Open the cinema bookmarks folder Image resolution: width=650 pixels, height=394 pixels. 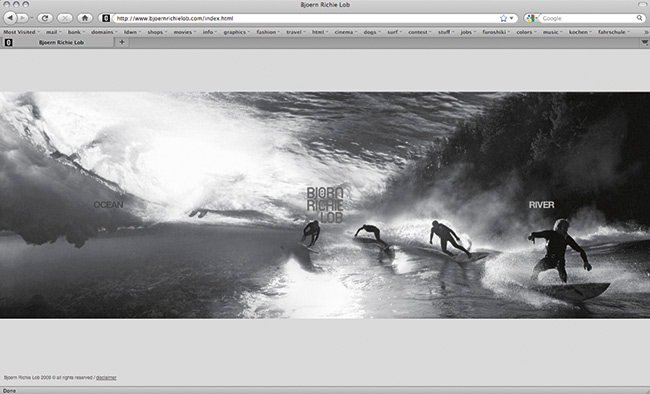tap(346, 32)
